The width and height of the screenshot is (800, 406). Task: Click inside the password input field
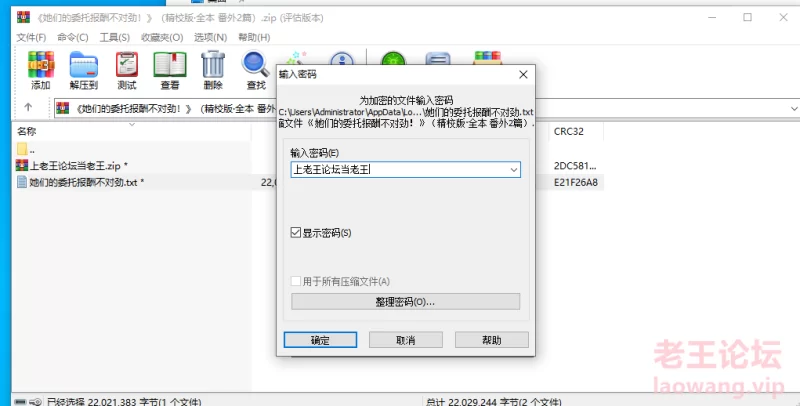[399, 170]
